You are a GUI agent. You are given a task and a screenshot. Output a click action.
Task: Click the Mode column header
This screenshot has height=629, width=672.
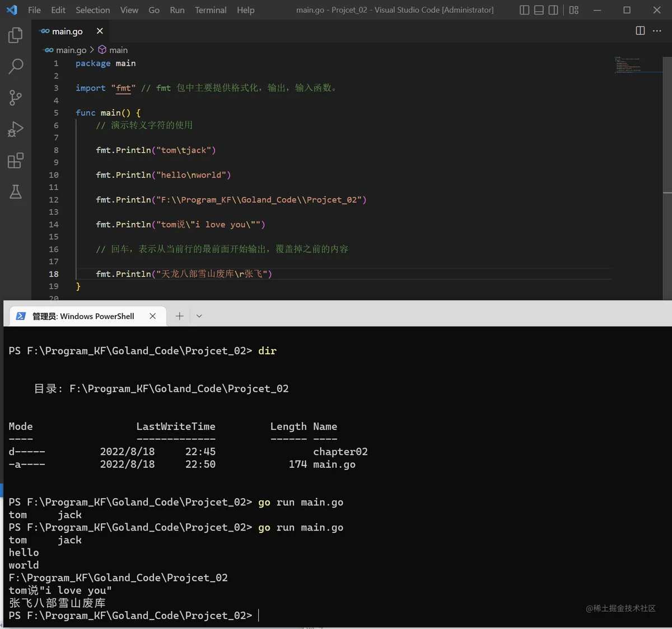tap(21, 426)
